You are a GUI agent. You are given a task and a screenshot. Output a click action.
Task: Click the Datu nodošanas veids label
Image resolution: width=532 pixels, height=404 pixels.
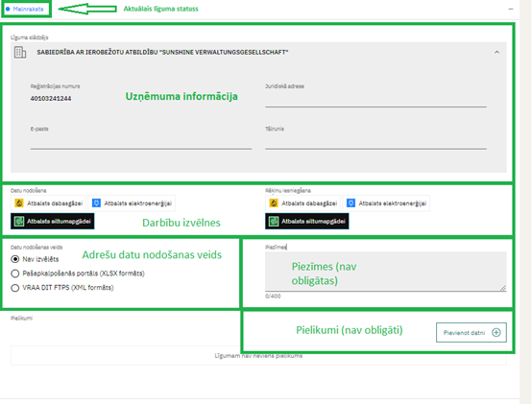coord(36,248)
